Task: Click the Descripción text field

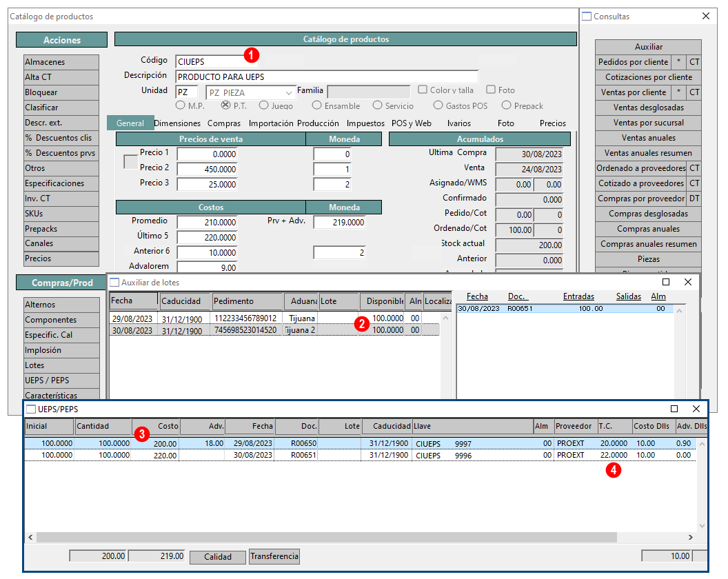Action: click(x=327, y=77)
